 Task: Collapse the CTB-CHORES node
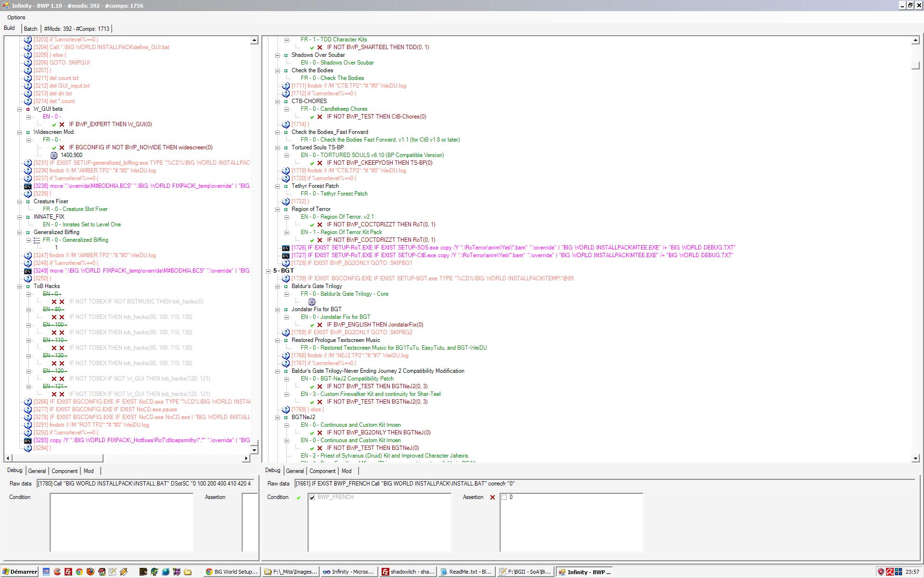tap(278, 101)
